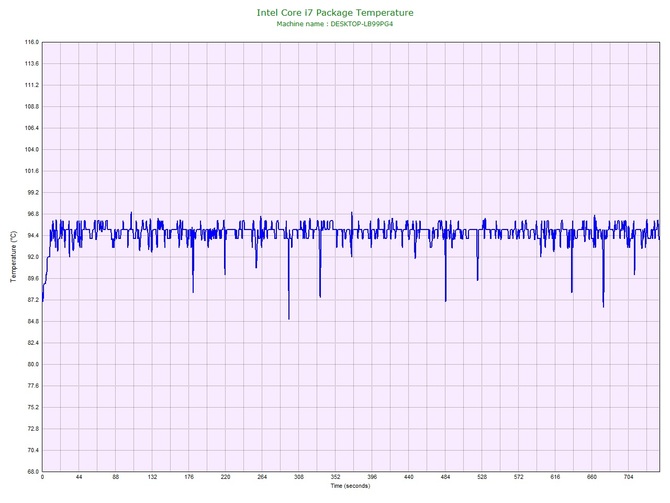Image resolution: width=670 pixels, height=503 pixels.
Task: Click y-axis value 101.6
Action: 32,171
